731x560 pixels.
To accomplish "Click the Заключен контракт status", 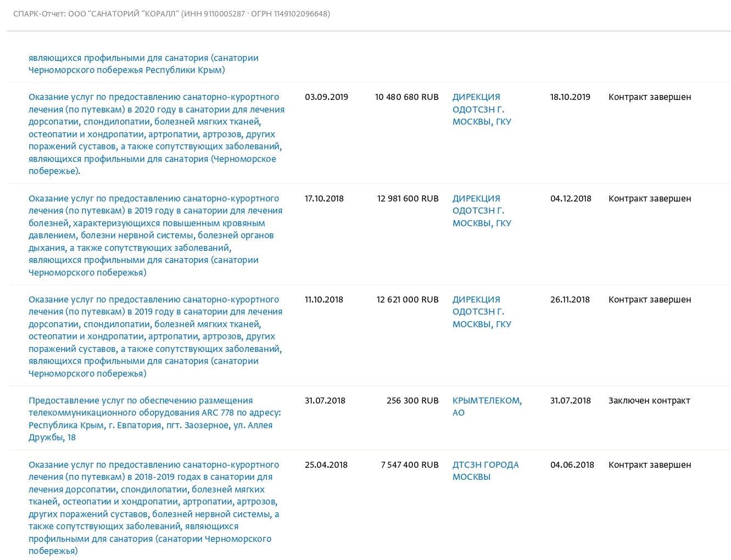I will [x=649, y=401].
